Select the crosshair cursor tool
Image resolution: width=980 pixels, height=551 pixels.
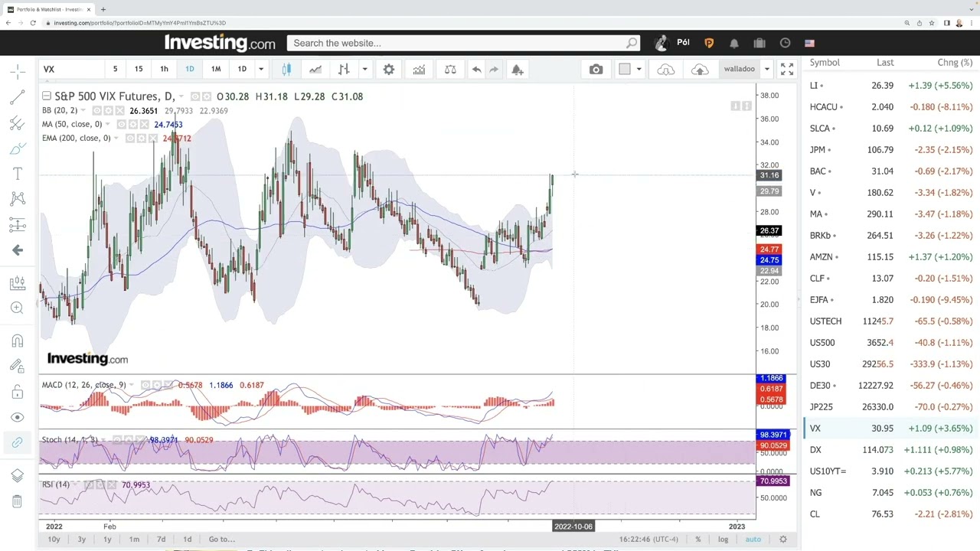click(x=17, y=71)
